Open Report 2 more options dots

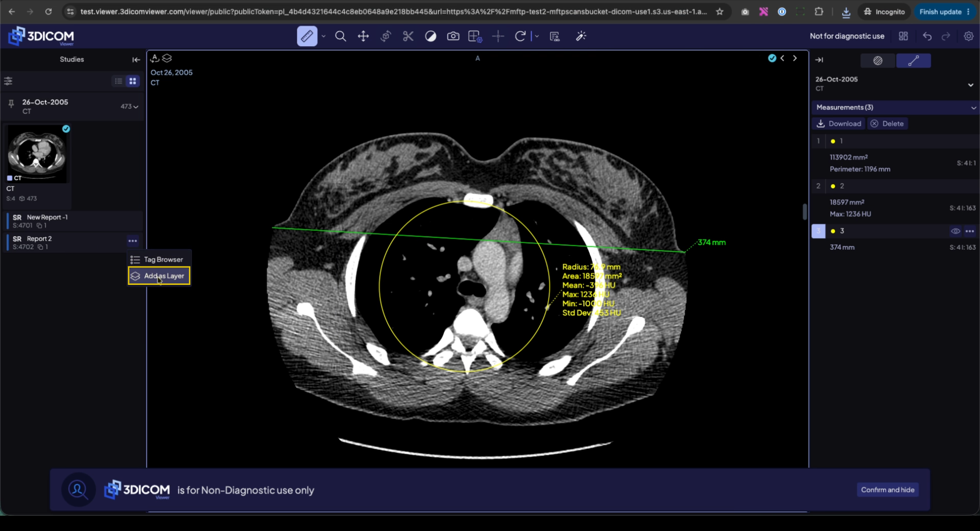[x=133, y=241]
